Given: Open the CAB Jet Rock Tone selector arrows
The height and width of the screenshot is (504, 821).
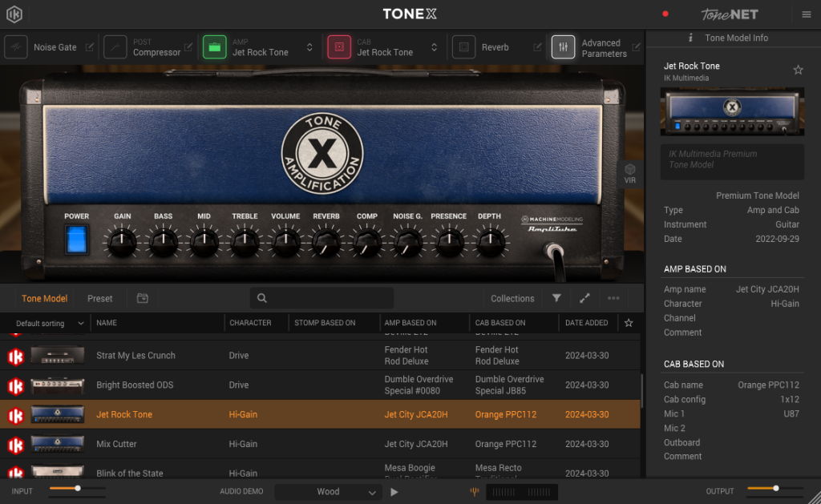Looking at the screenshot, I should pyautogui.click(x=434, y=47).
